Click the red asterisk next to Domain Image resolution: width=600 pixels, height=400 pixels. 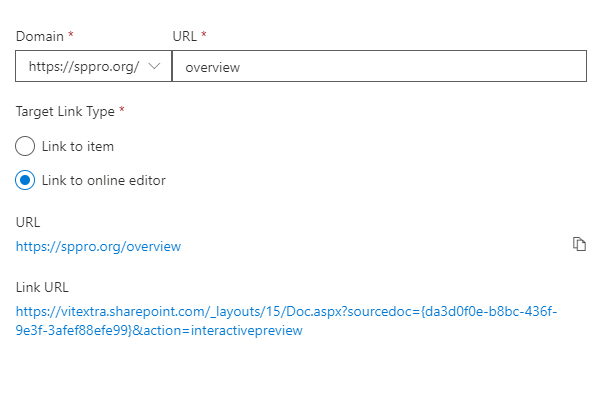click(71, 34)
